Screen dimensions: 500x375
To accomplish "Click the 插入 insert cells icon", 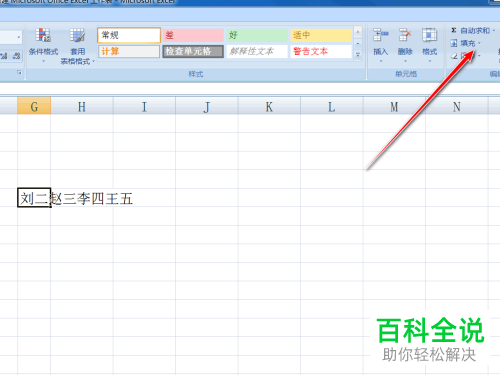I will [381, 35].
